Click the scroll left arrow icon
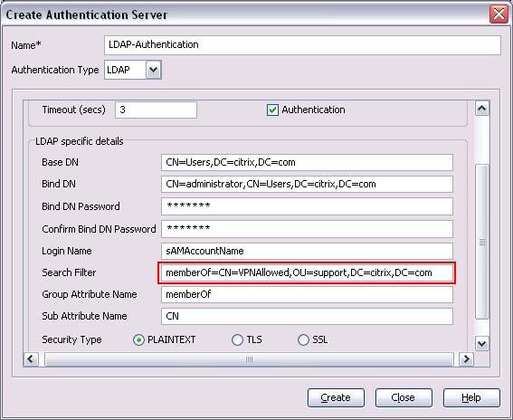The image size is (513, 420). pos(31,359)
